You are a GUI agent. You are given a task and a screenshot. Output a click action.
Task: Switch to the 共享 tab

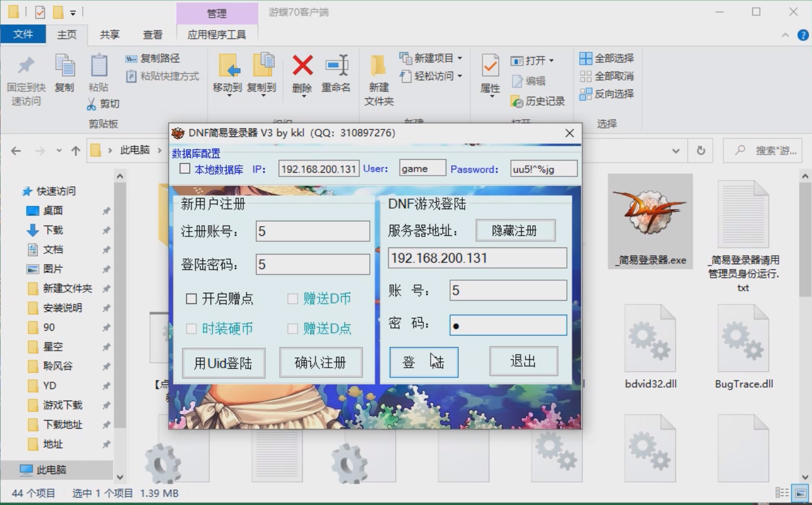pyautogui.click(x=109, y=35)
